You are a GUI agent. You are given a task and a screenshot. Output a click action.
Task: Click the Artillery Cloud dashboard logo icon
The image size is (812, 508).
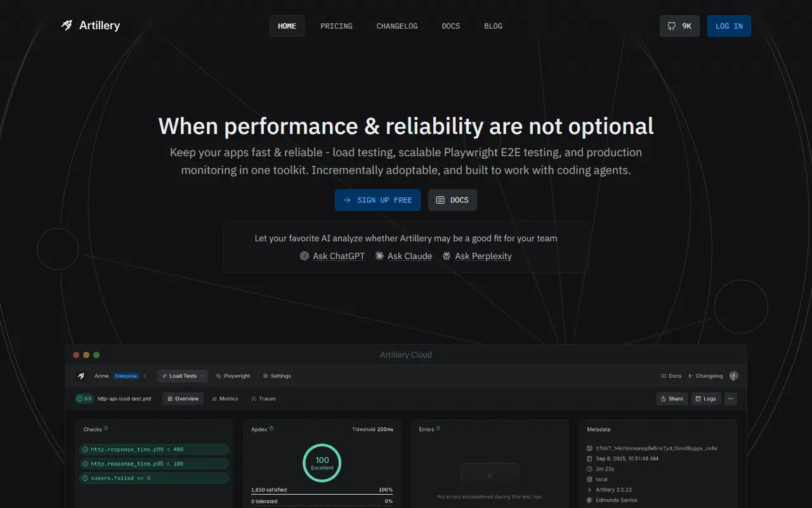[81, 376]
